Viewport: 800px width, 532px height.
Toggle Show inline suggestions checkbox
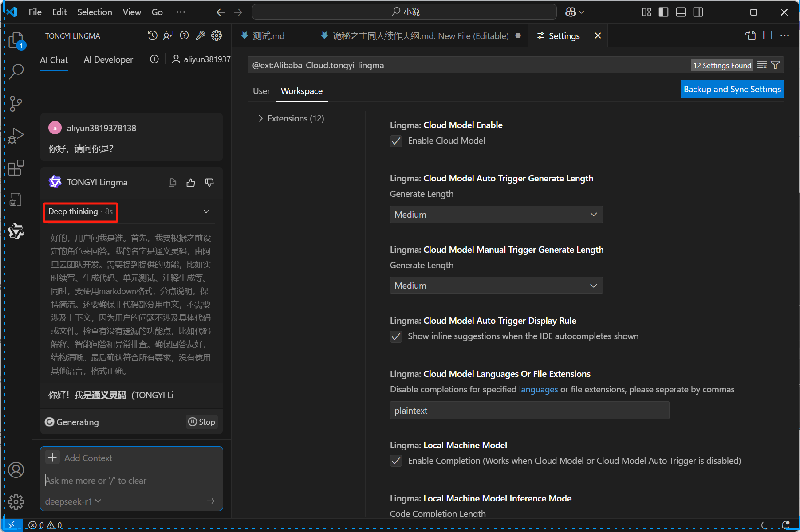396,336
